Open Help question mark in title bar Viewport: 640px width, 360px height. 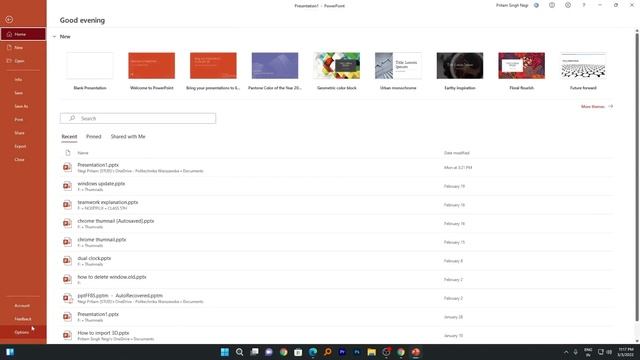(584, 5)
